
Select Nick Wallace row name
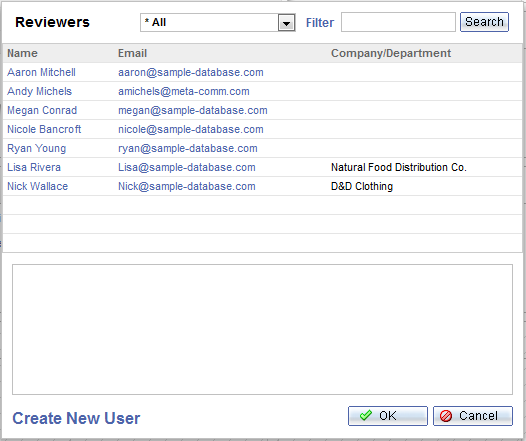pos(38,186)
